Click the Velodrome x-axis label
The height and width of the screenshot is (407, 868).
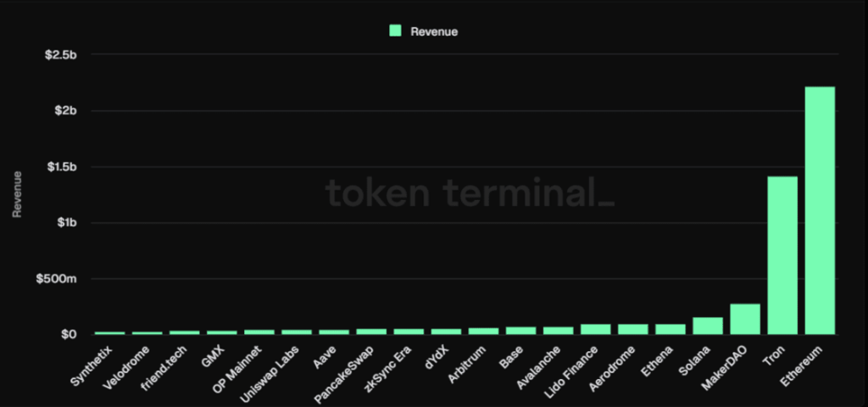(126, 367)
